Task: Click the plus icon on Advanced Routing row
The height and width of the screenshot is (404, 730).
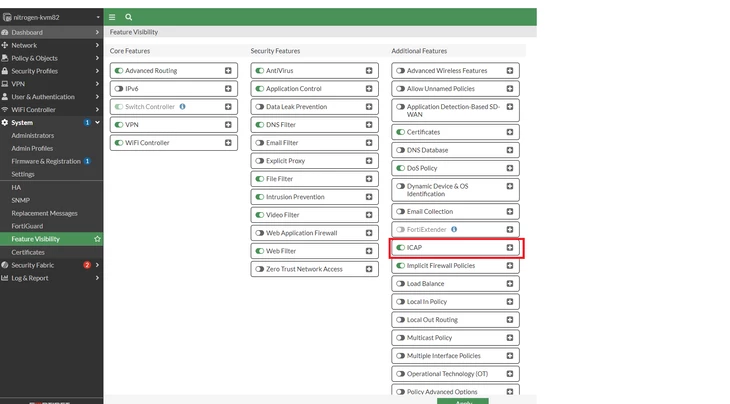Action: (x=228, y=71)
